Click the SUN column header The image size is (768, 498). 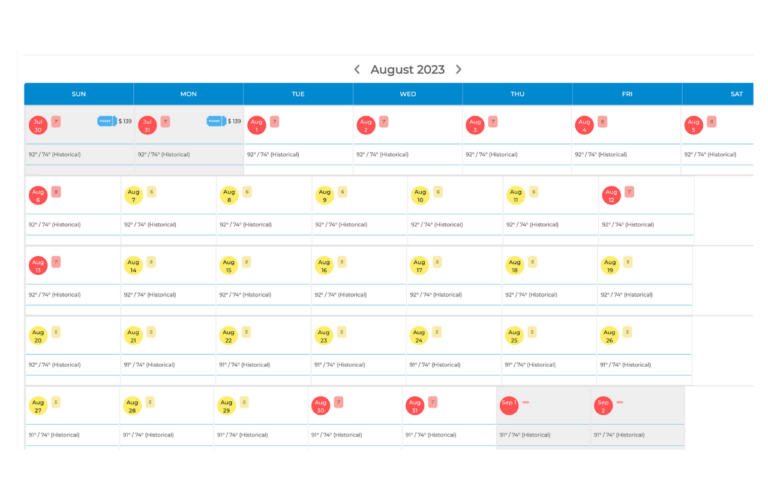[x=79, y=94]
